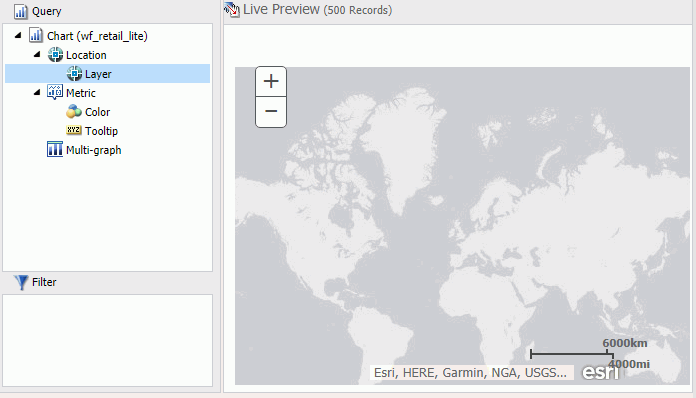696x398 pixels.
Task: Select the Tooltip tree item
Action: tap(101, 131)
